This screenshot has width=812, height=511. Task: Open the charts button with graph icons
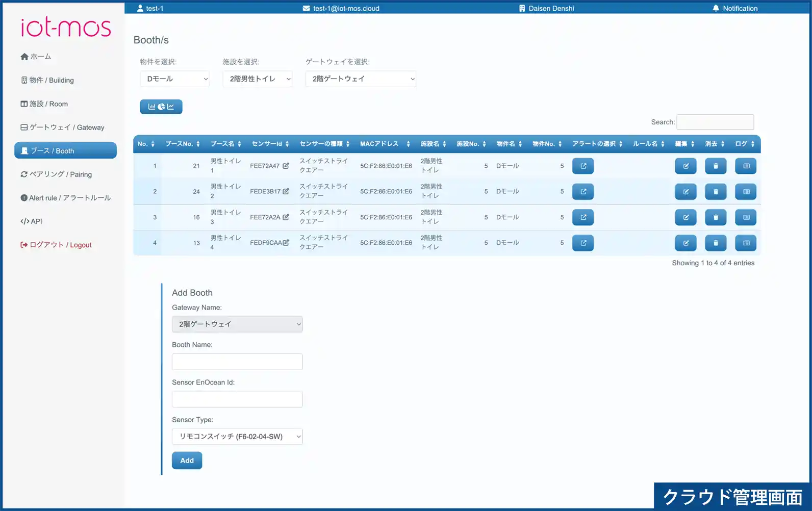click(161, 107)
